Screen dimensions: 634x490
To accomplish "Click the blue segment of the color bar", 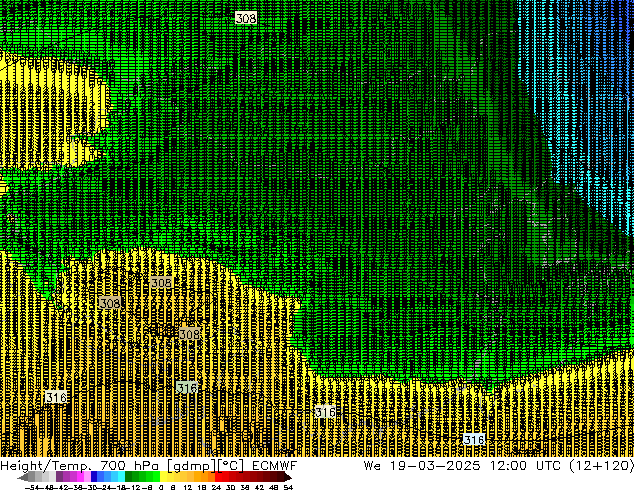I will [x=98, y=478].
